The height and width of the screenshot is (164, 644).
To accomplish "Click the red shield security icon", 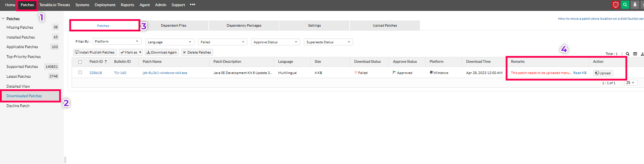I will tap(615, 5).
